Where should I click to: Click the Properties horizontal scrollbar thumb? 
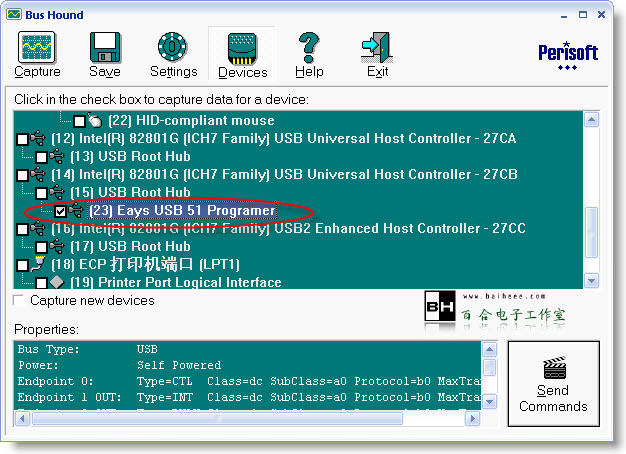(x=218, y=418)
